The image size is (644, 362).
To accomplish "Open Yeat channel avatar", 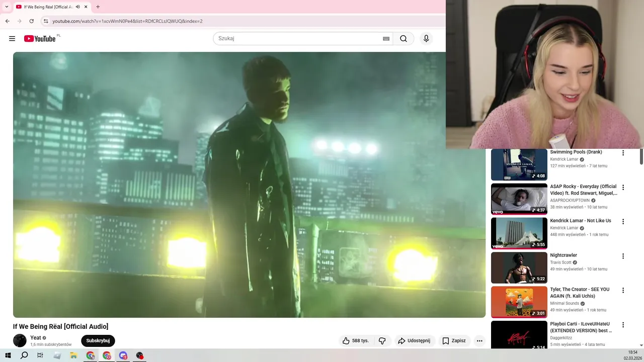I will (x=20, y=340).
